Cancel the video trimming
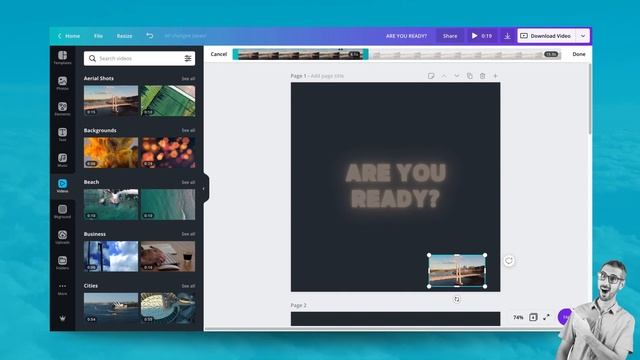The image size is (640, 360). (219, 54)
